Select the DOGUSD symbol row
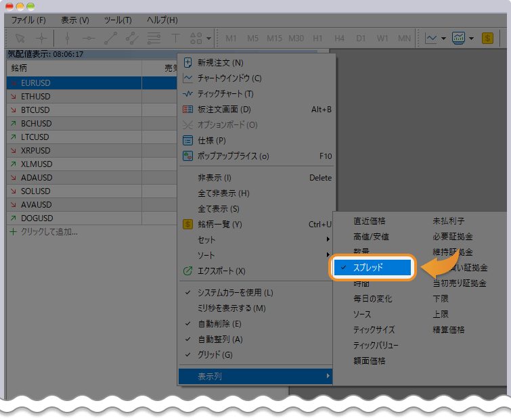The height and width of the screenshot is (420, 511). (92, 218)
